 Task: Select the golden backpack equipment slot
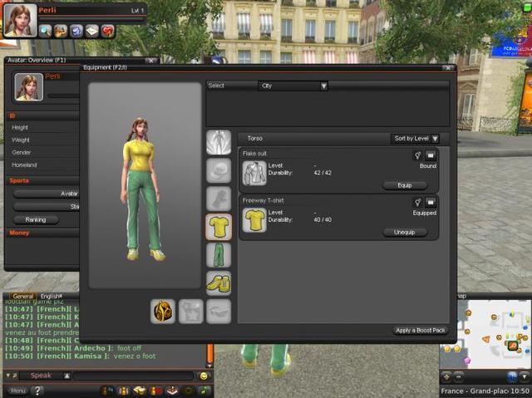tap(163, 312)
